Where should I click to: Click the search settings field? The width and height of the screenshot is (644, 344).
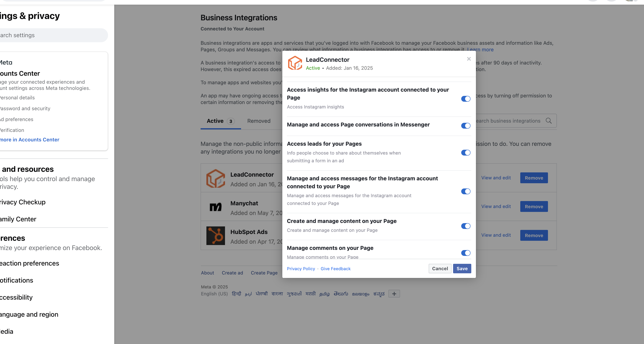pyautogui.click(x=50, y=35)
